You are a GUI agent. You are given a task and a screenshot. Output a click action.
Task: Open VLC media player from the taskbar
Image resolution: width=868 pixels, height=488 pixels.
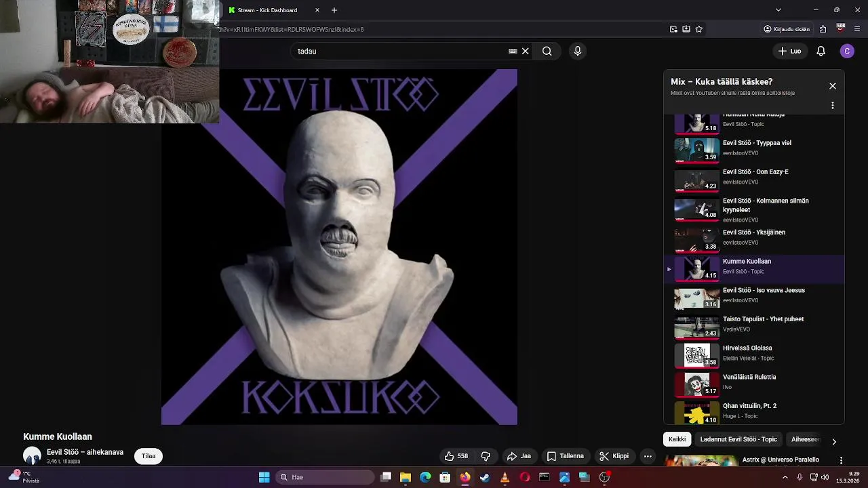505,477
